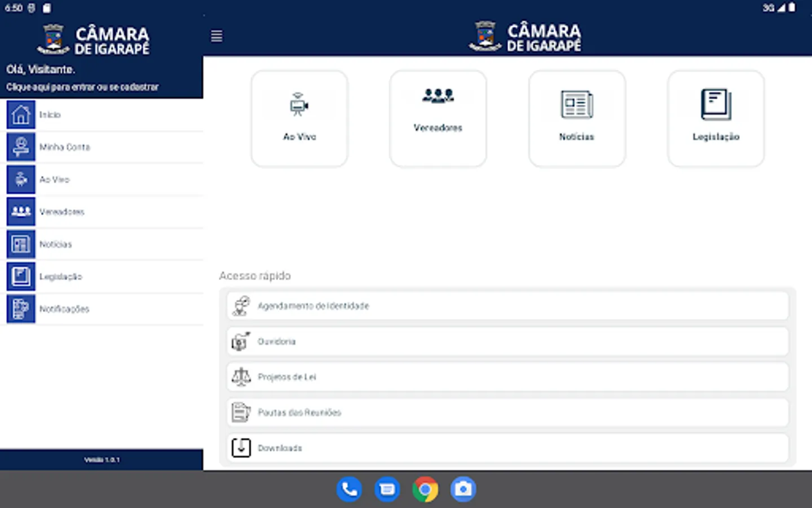Click the Notícias newspaper icon in sidebar
The height and width of the screenshot is (508, 812).
click(21, 244)
